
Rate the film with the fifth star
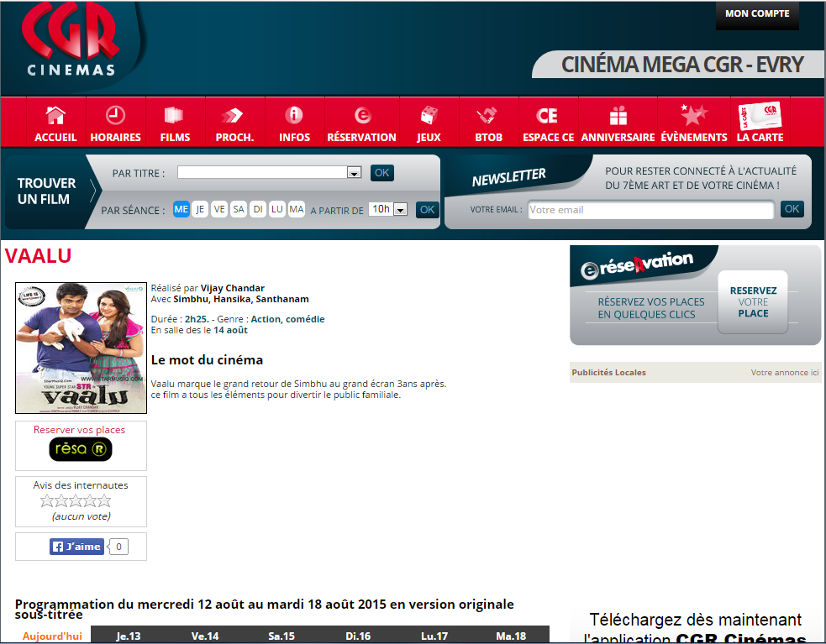[104, 500]
